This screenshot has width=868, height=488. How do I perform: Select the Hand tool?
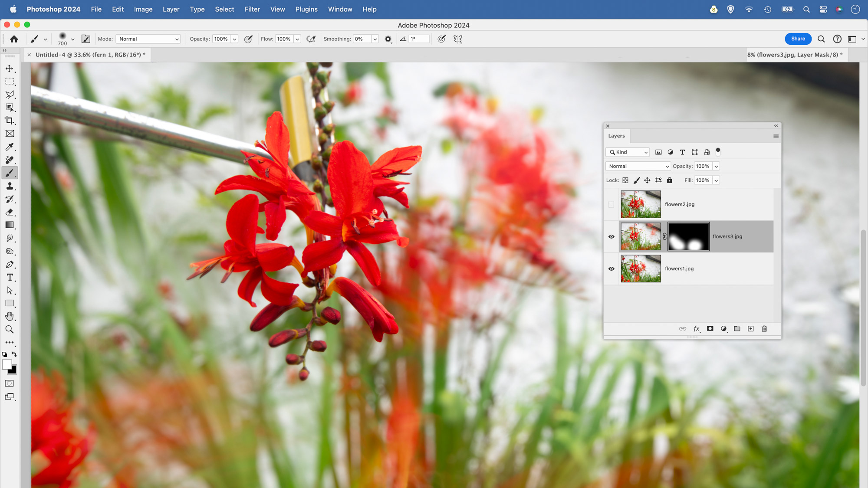click(x=10, y=316)
